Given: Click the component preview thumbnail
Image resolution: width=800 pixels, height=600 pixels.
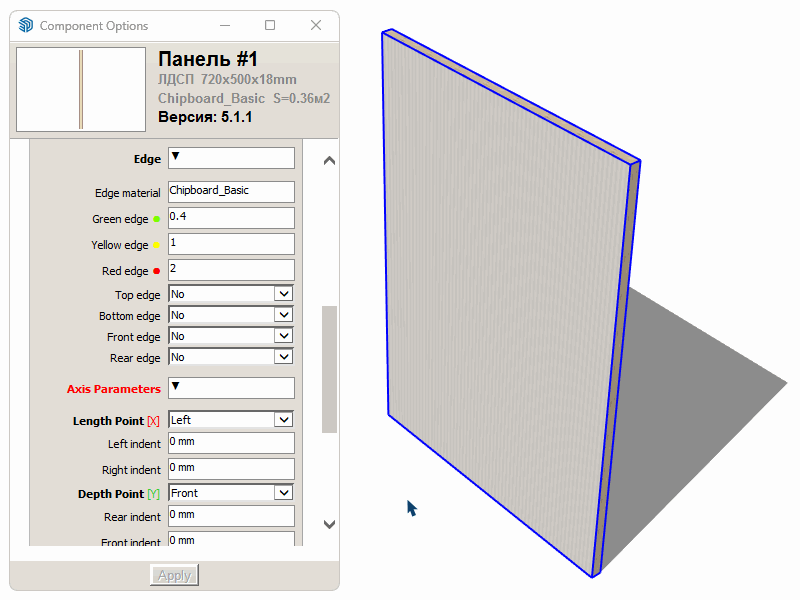Looking at the screenshot, I should click(80, 88).
